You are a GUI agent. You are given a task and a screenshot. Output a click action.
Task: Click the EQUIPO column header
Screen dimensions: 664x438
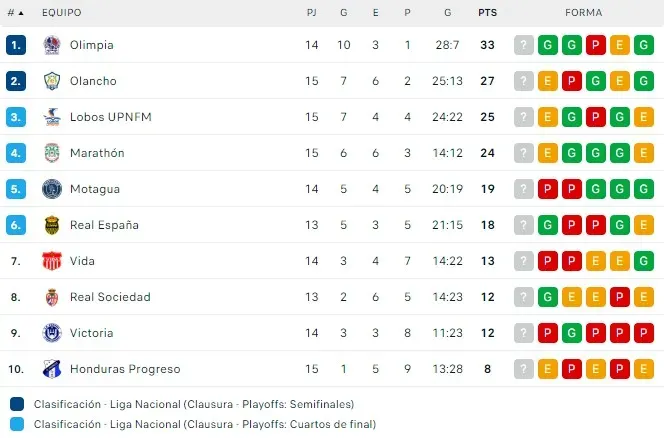click(62, 13)
